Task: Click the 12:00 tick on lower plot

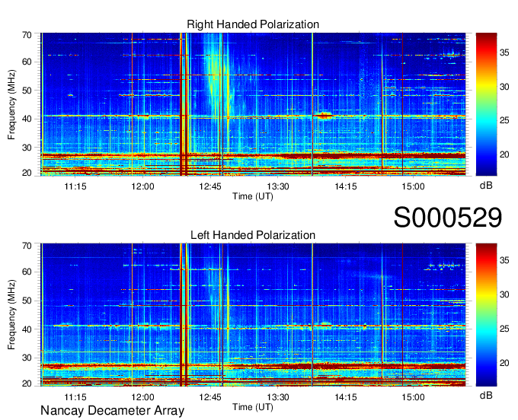Action: (142, 397)
